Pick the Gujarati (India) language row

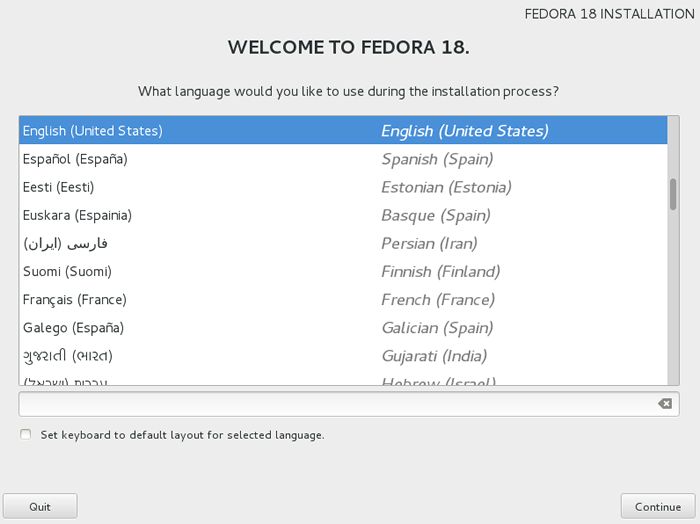pos(343,356)
